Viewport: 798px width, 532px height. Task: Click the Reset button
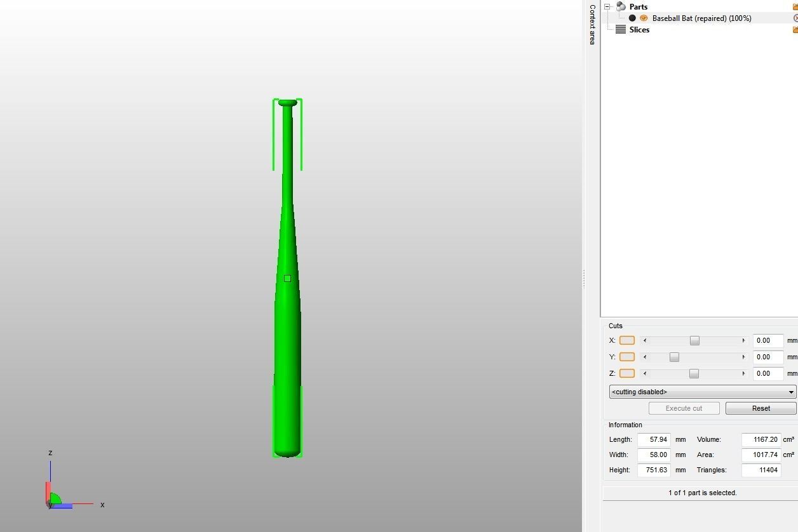tap(761, 408)
